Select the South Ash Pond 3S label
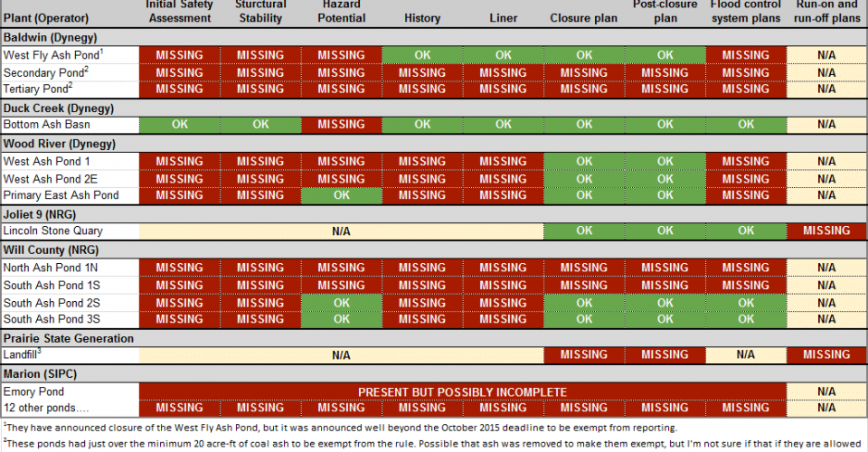Image resolution: width=868 pixels, height=452 pixels. 52,319
